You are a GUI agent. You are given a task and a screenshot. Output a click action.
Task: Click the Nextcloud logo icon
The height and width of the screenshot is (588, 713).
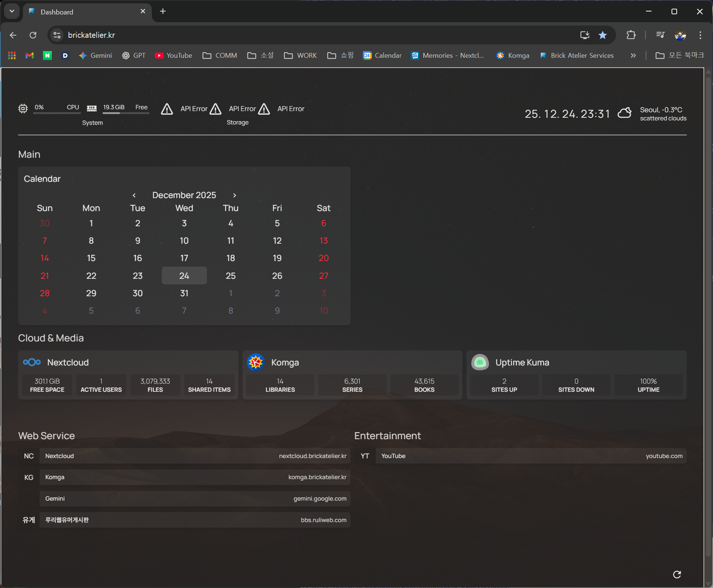[x=32, y=362]
